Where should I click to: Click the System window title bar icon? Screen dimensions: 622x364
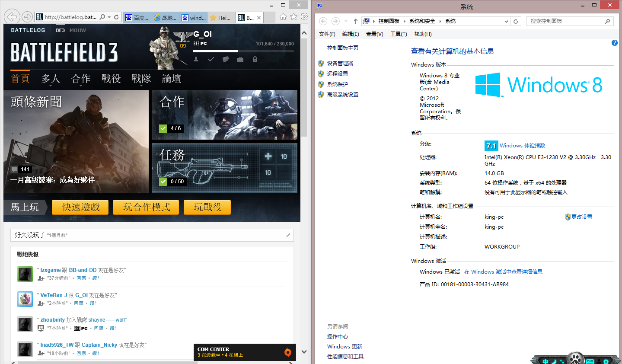(319, 6)
